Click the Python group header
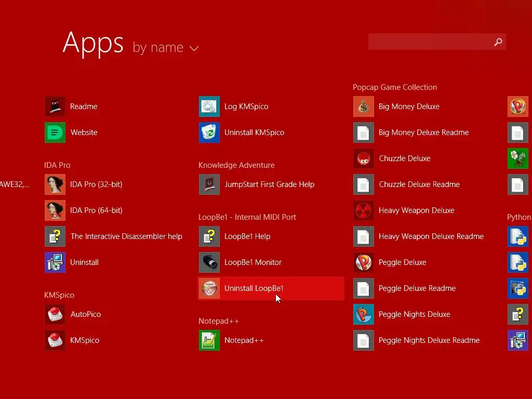 point(519,217)
